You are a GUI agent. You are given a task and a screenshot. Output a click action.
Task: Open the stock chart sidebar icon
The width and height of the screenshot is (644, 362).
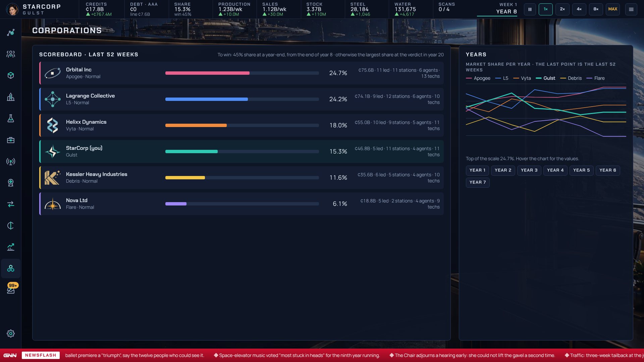pos(11,247)
